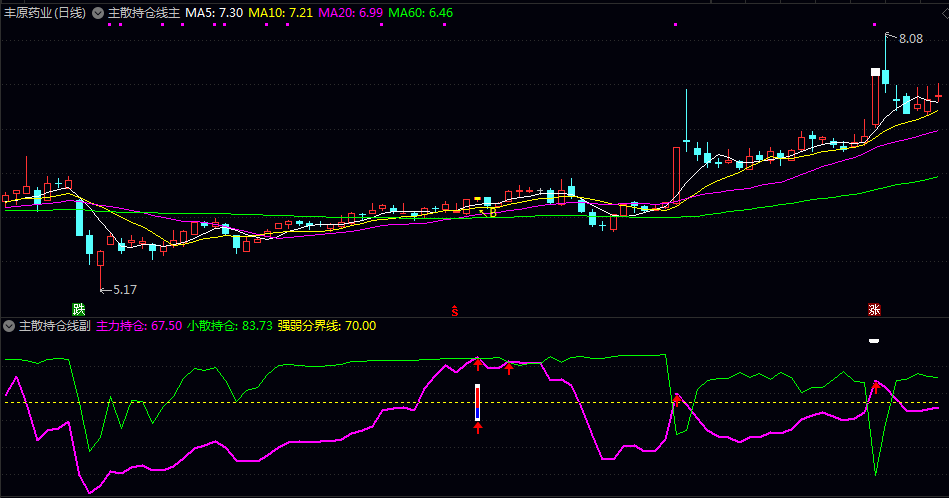The height and width of the screenshot is (498, 949).
Task: Click the red arrow below the red-blue bar
Action: (x=478, y=428)
